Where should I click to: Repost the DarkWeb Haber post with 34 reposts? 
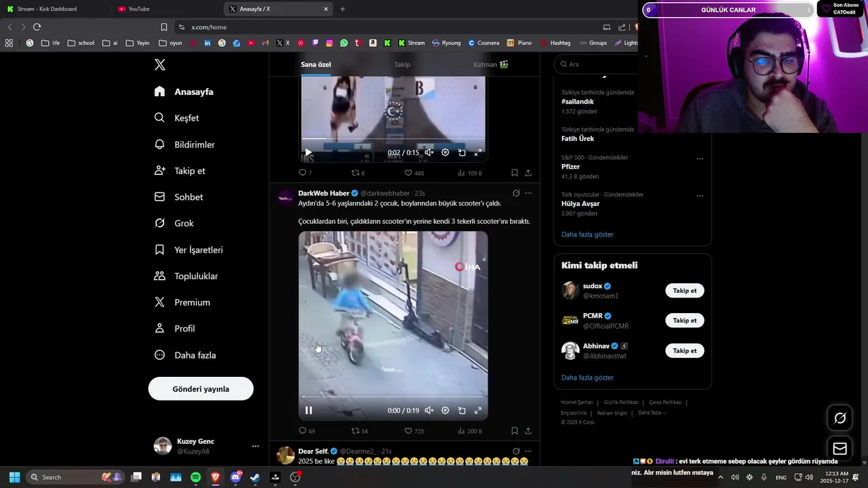tap(359, 431)
